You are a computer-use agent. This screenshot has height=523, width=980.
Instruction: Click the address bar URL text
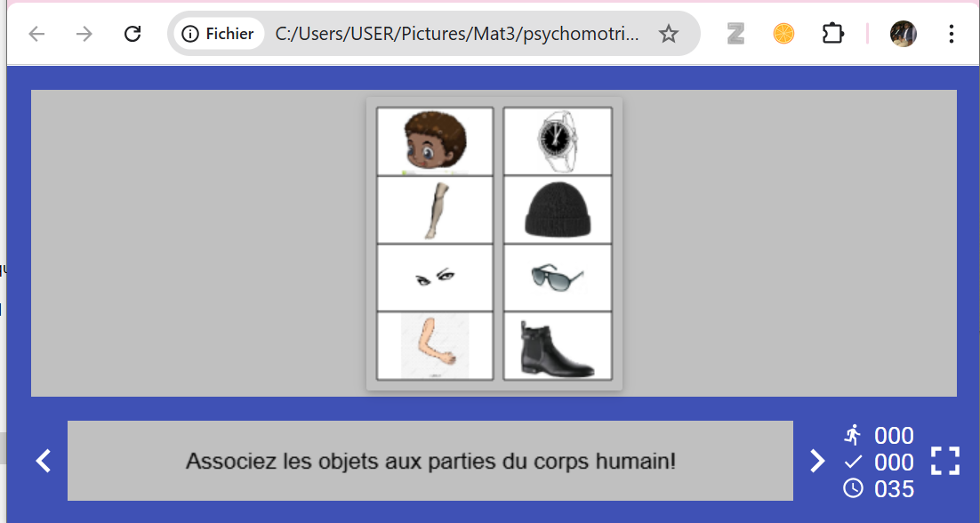(457, 34)
